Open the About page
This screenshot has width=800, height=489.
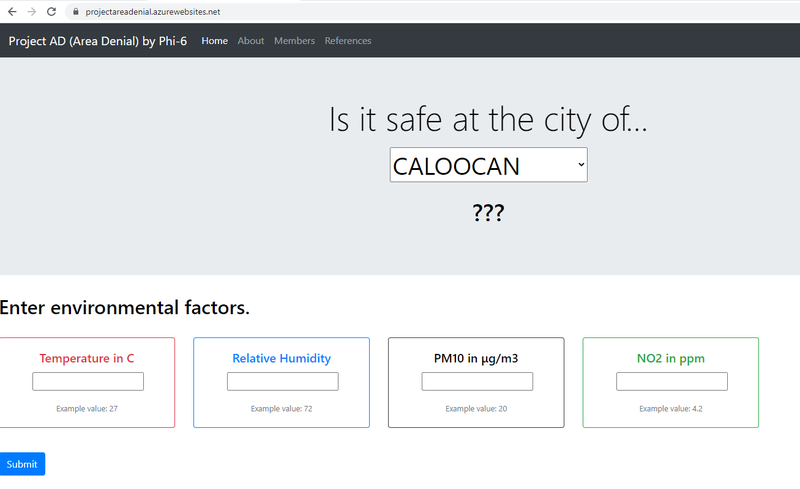251,41
